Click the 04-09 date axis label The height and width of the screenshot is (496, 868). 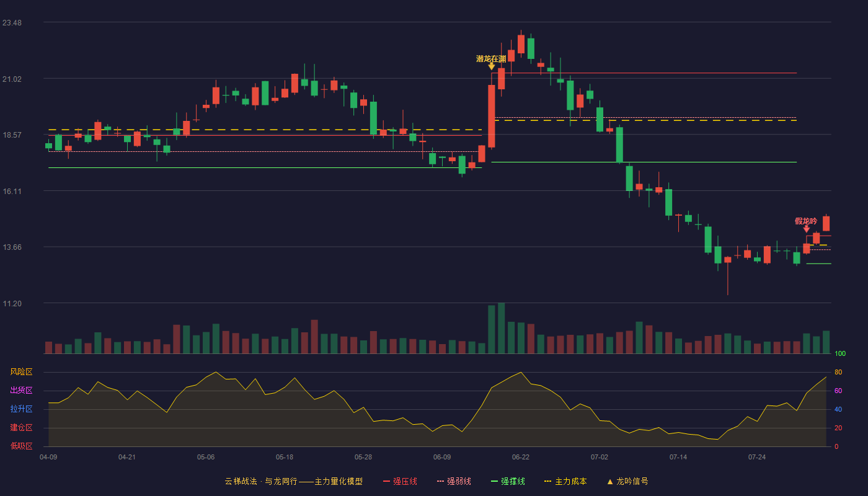tap(48, 457)
